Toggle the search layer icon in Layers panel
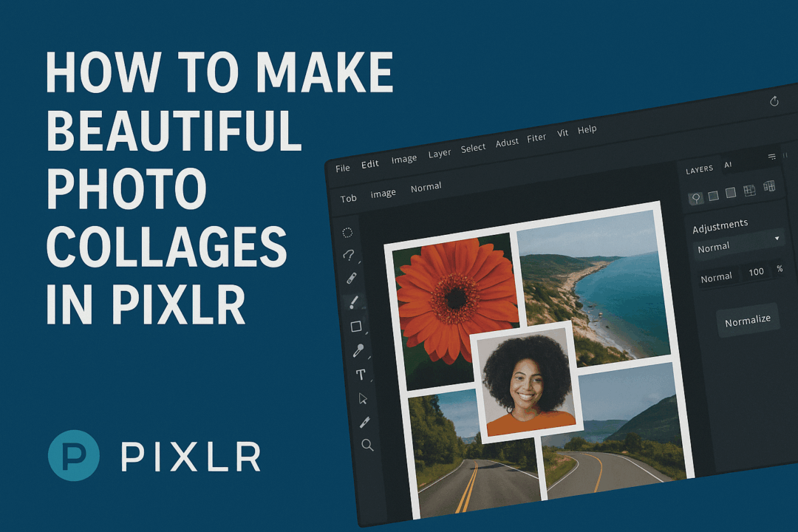Viewport: 798px width, 532px height. tap(697, 197)
